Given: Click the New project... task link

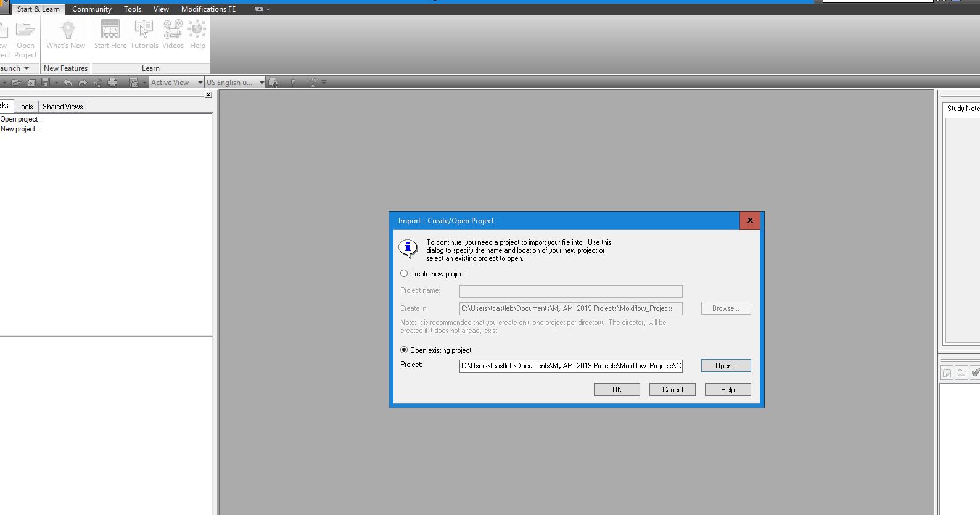Looking at the screenshot, I should (x=20, y=129).
